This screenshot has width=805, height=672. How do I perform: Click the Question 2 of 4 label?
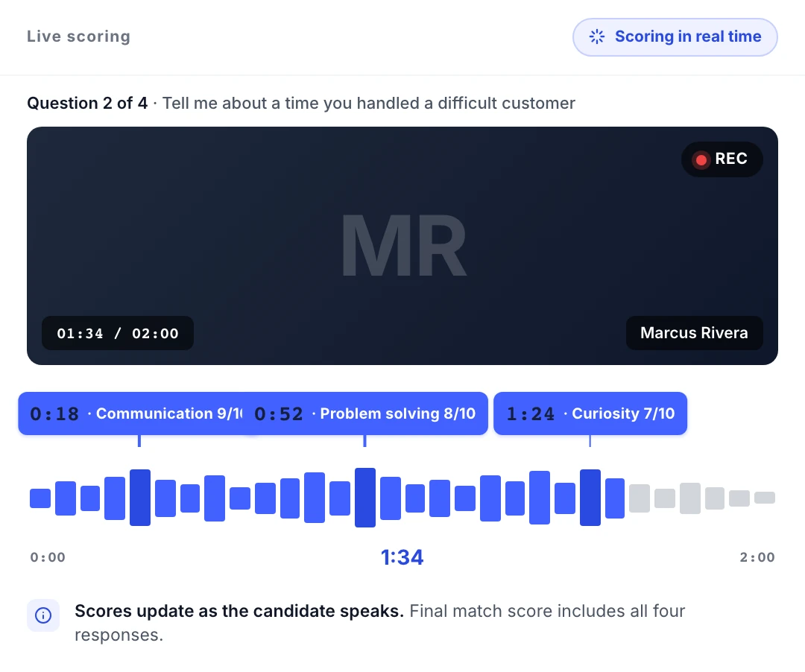[x=87, y=103]
